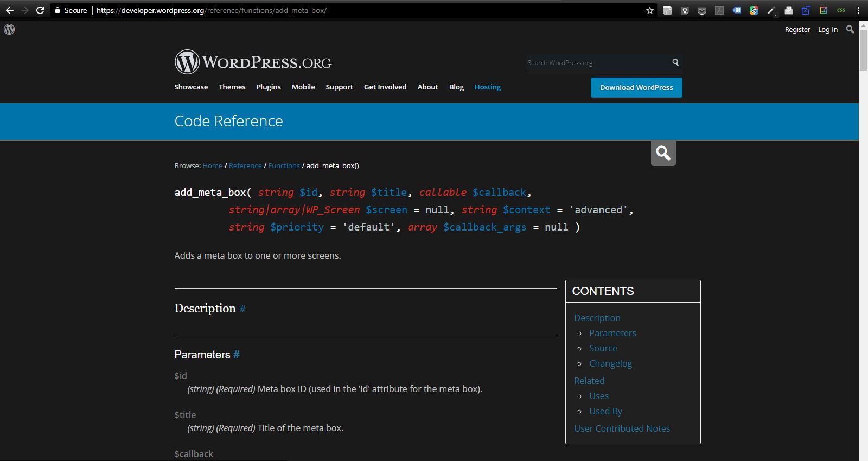Open the Get Involved menu item
The image size is (868, 461).
[x=385, y=87]
